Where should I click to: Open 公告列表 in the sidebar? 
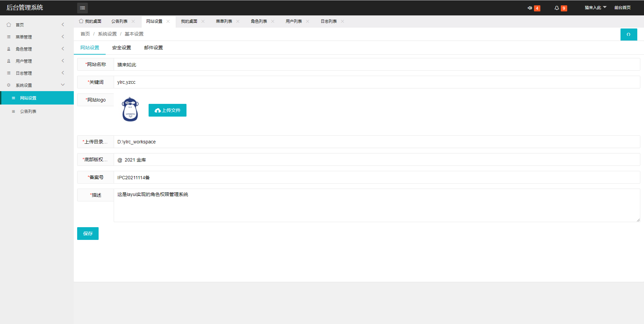click(28, 112)
